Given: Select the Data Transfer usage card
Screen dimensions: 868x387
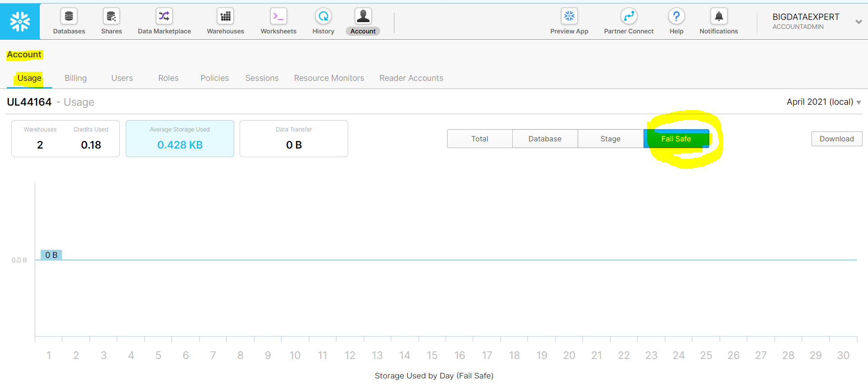Looking at the screenshot, I should 294,139.
